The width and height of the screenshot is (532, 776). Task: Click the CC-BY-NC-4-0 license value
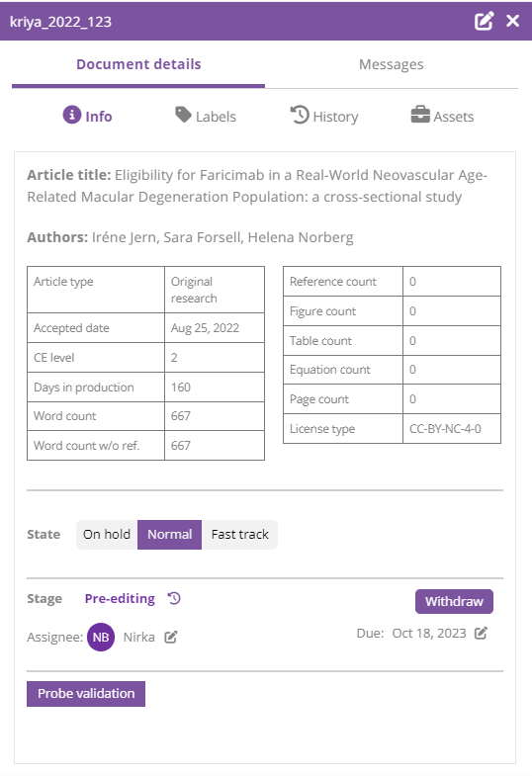tap(445, 429)
